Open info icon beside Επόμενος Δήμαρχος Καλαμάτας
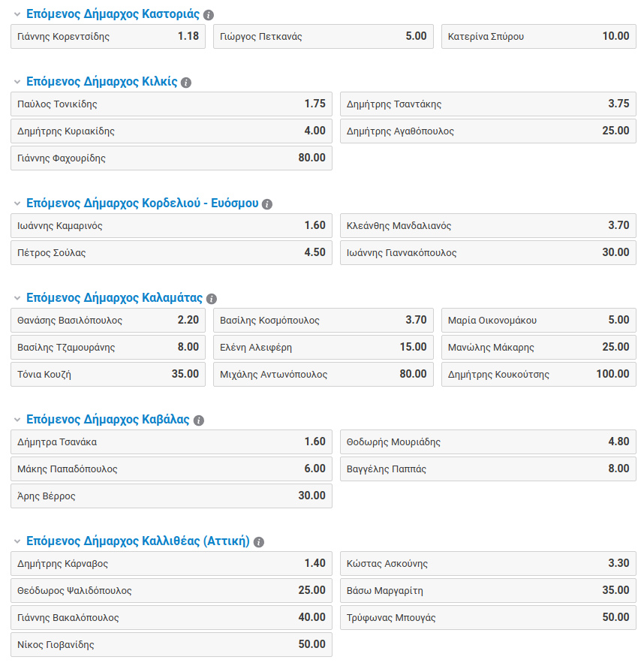The image size is (644, 666). tap(212, 299)
